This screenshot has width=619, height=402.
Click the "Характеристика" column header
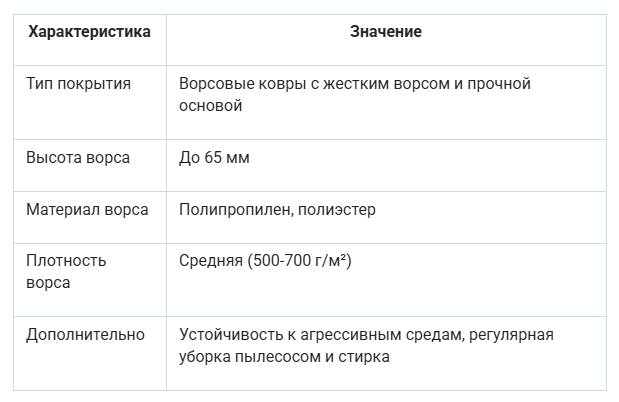89,32
